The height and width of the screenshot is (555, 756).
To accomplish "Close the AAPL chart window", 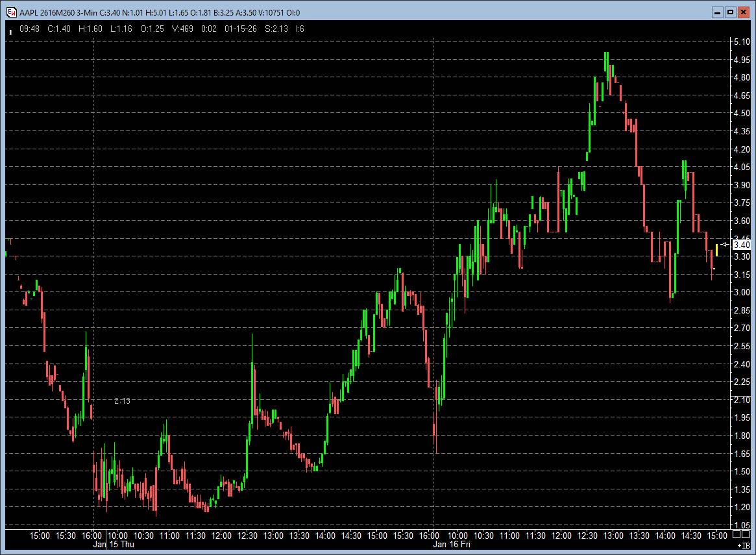I will (x=744, y=12).
